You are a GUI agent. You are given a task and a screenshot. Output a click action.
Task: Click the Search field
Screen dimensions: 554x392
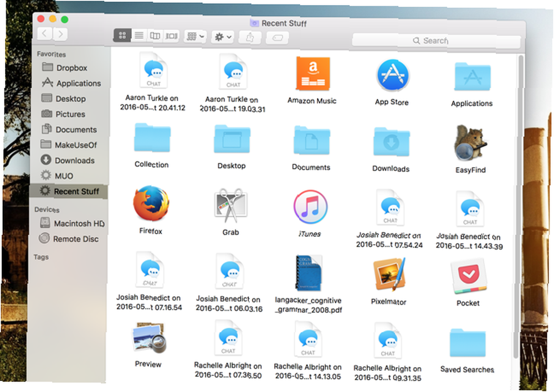pos(437,41)
